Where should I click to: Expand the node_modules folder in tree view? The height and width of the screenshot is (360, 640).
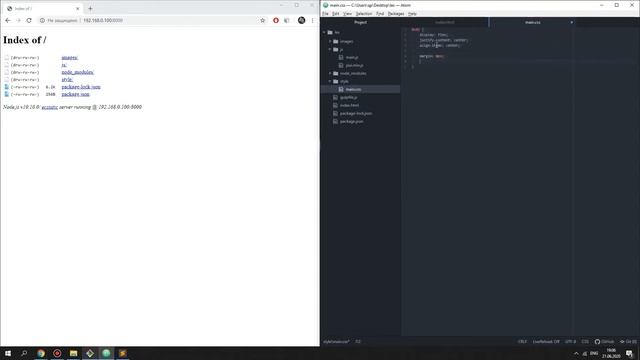point(330,73)
